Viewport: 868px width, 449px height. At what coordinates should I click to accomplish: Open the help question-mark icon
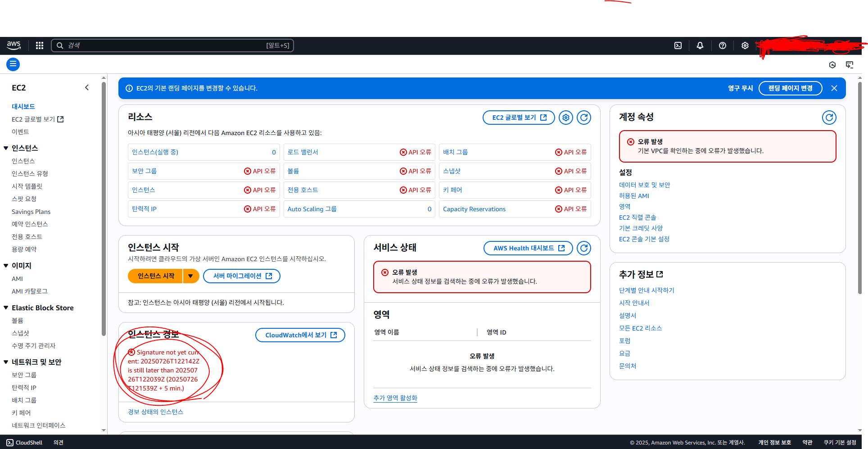click(x=723, y=45)
